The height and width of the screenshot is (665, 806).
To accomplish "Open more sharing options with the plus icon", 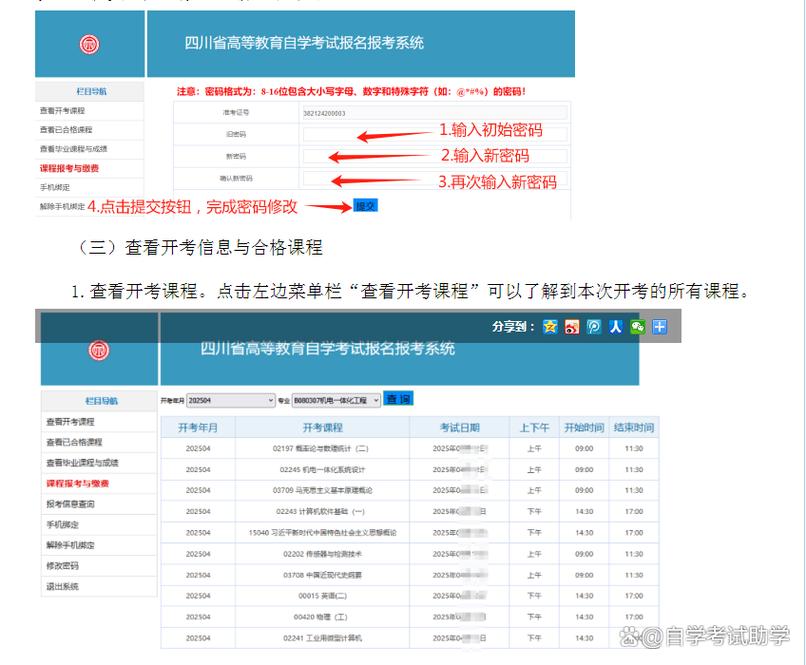I will tap(658, 326).
